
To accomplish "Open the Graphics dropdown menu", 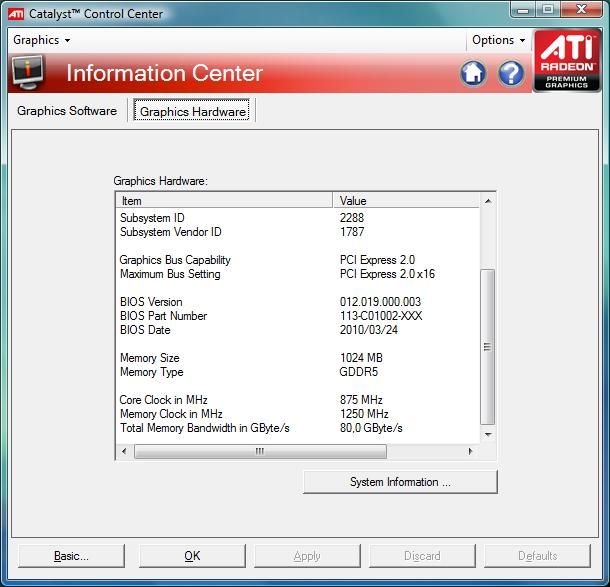I will 42,40.
